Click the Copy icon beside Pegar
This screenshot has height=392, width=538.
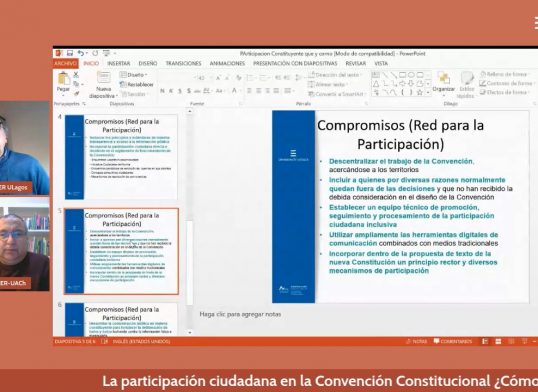[76, 84]
